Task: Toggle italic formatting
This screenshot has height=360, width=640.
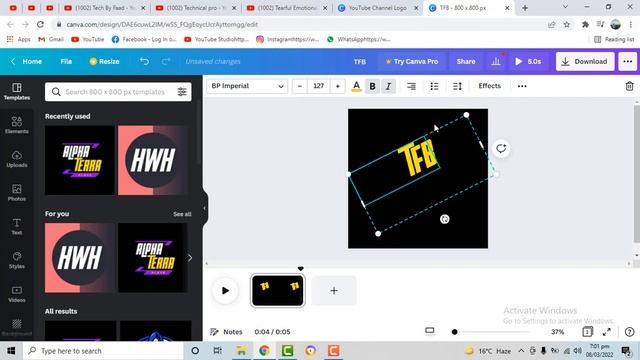Action: point(388,86)
